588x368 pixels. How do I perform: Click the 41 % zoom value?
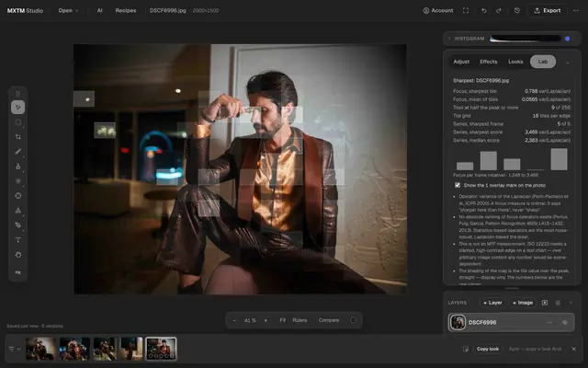click(x=250, y=320)
